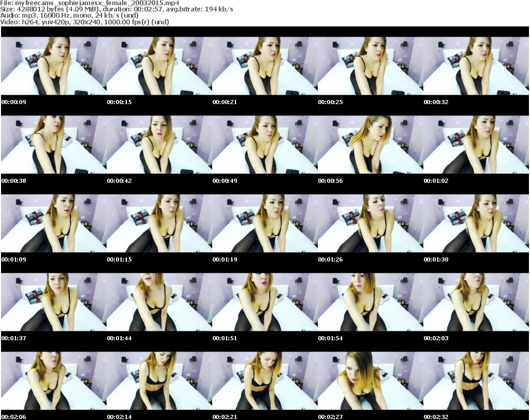Viewport: 530px width, 420px height.
Task: Select the 00:01:30 timestamp label
Action: tap(436, 259)
